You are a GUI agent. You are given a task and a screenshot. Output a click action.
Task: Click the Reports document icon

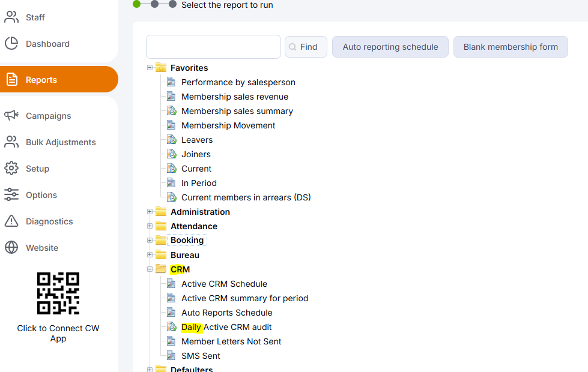click(x=11, y=79)
